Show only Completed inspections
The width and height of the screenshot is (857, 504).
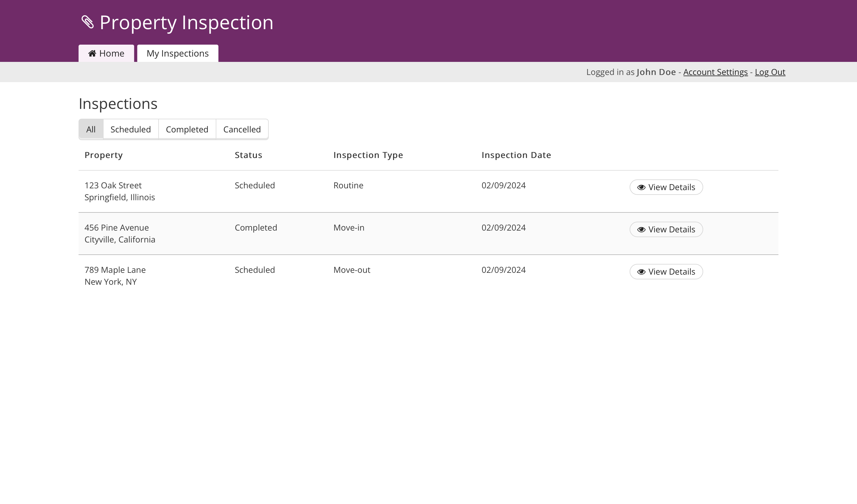[187, 129]
